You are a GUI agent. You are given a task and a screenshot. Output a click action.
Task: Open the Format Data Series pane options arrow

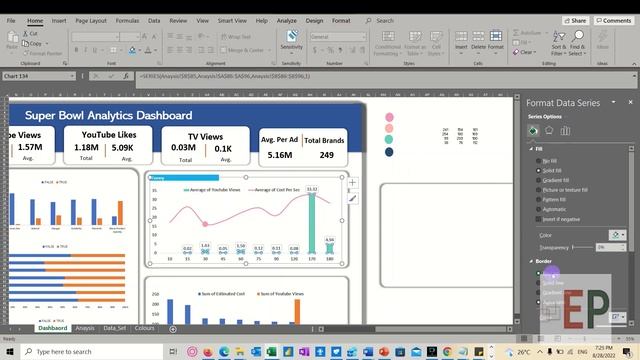click(613, 102)
